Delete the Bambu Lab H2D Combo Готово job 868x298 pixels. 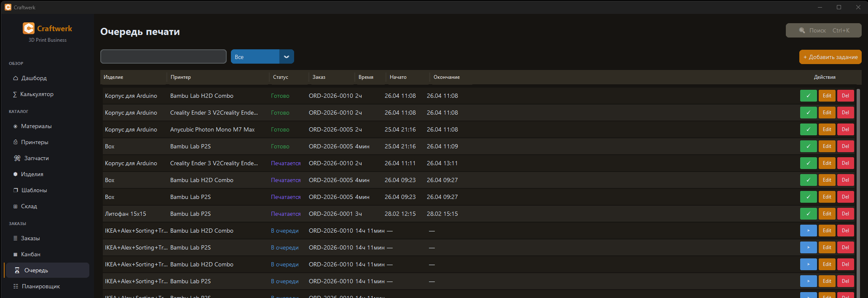(845, 96)
